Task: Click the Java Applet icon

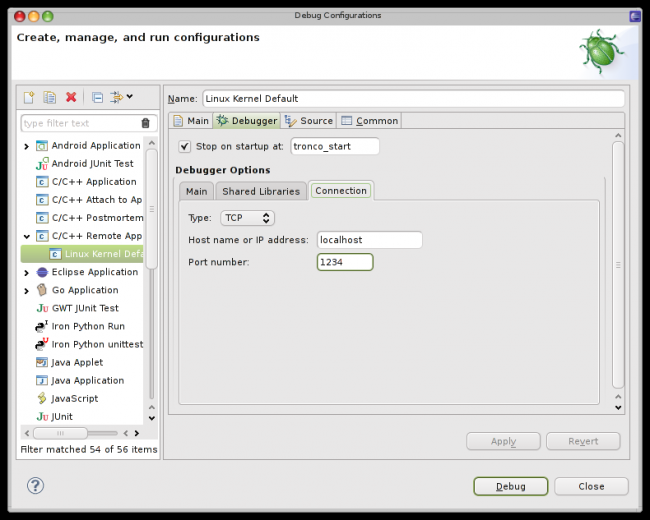Action: pos(42,362)
